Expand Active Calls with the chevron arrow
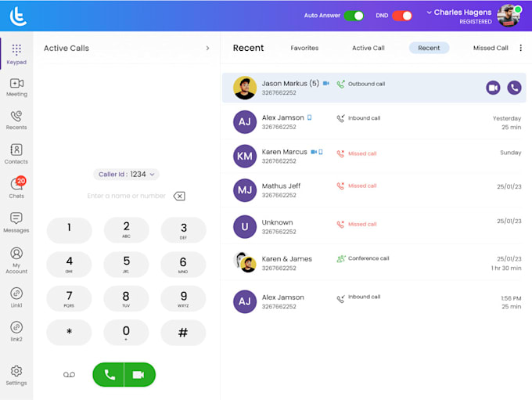Viewport: 532px width, 400px height. point(207,49)
